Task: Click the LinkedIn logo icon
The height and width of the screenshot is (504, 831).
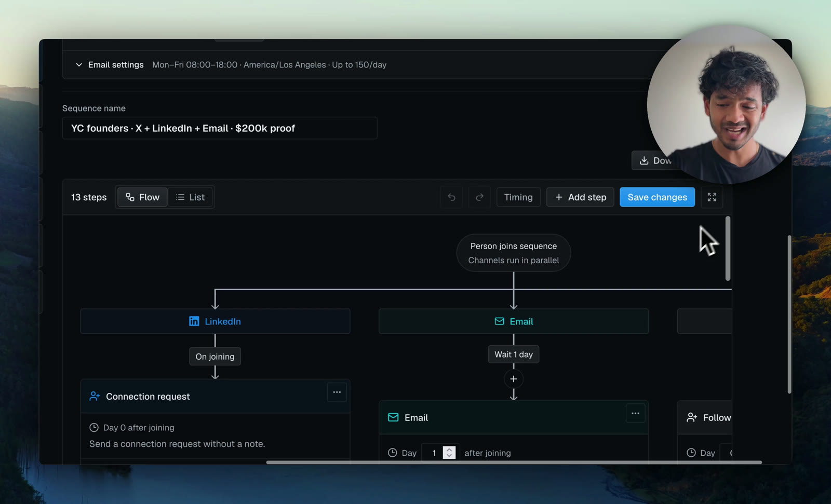Action: 194,321
